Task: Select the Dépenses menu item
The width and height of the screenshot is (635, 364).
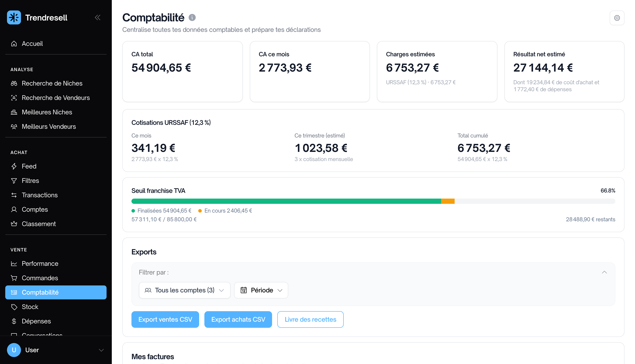Action: (x=56, y=321)
